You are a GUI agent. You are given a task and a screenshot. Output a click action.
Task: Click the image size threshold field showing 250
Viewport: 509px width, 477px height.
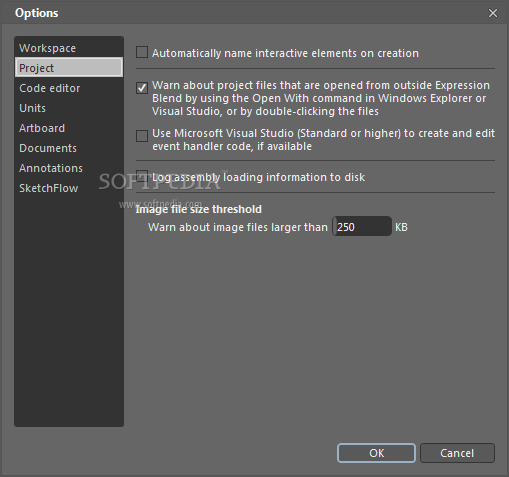pyautogui.click(x=362, y=226)
